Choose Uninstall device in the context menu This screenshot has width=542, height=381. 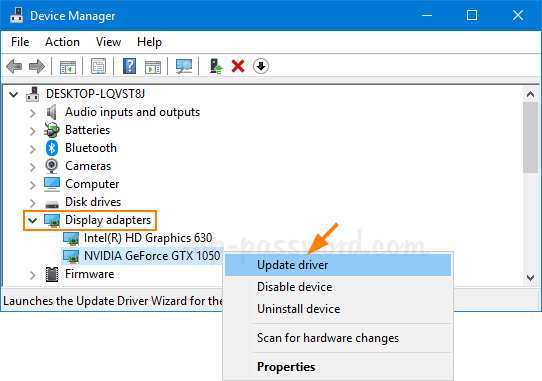[x=338, y=308]
